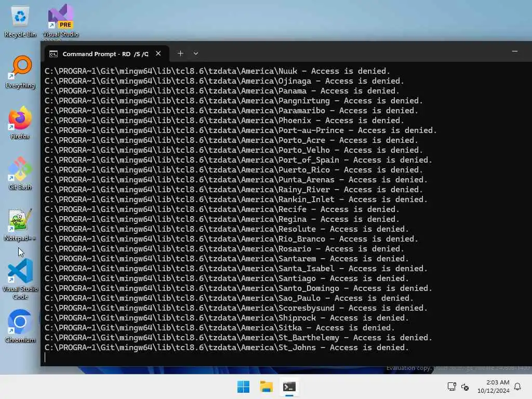Open the notification bell icon
The image size is (532, 399).
tap(517, 387)
